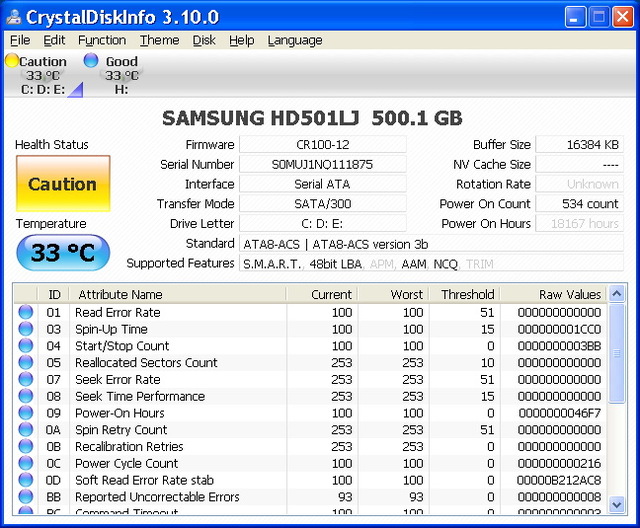Click status orb for Soft Read Error Rate

[x=26, y=480]
